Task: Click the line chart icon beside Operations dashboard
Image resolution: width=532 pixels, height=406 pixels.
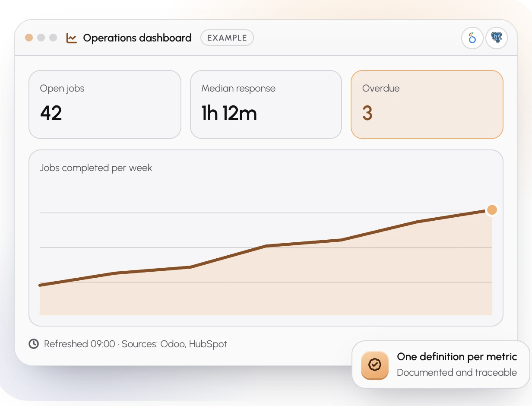Action: [71, 38]
